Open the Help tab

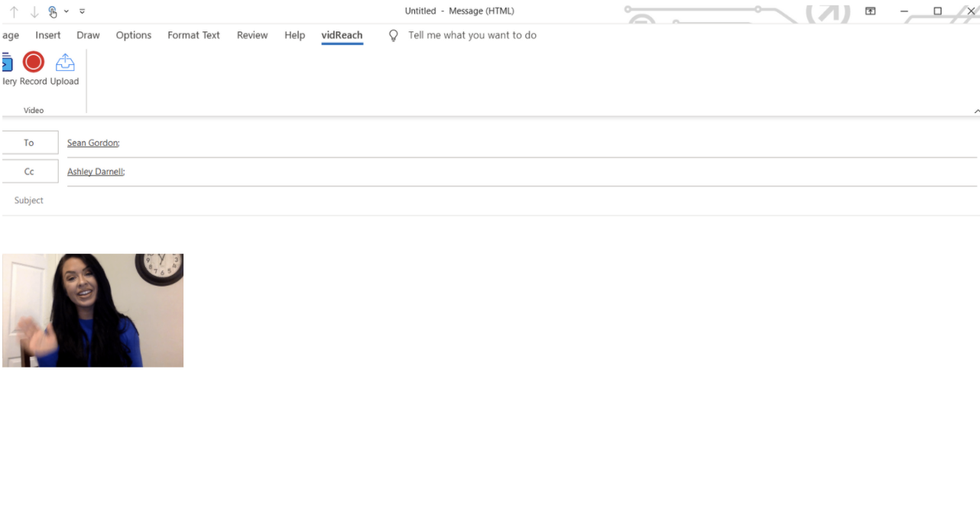294,35
